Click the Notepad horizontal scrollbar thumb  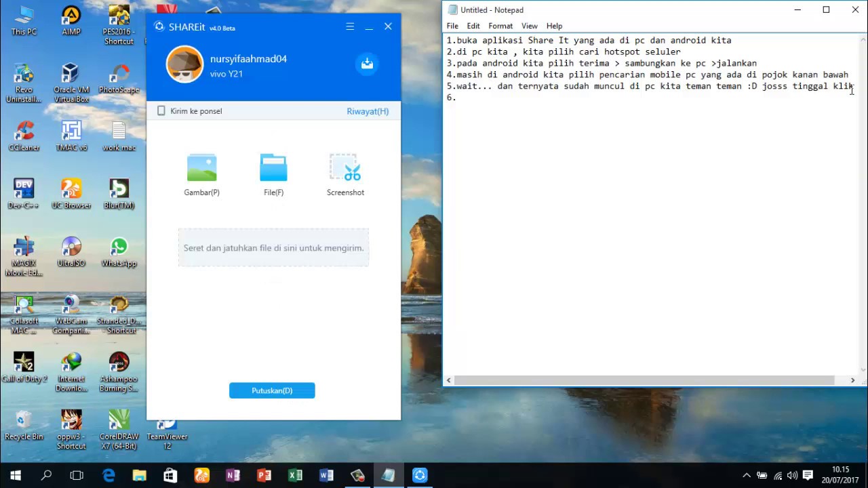click(644, 380)
